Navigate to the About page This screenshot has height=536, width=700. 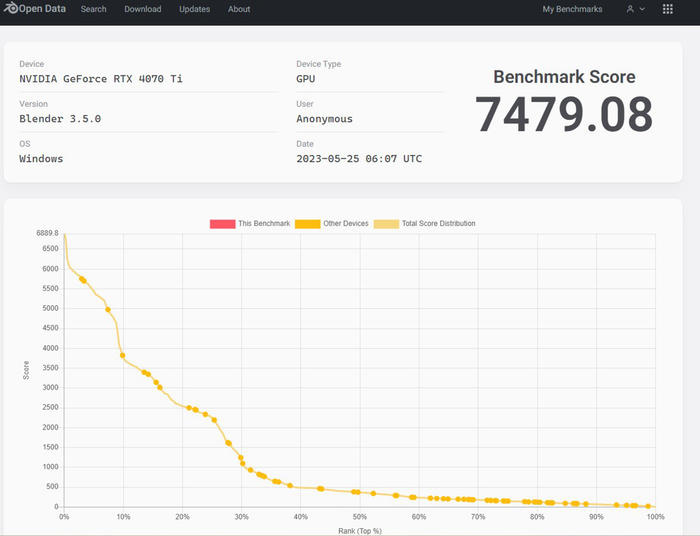coord(239,9)
